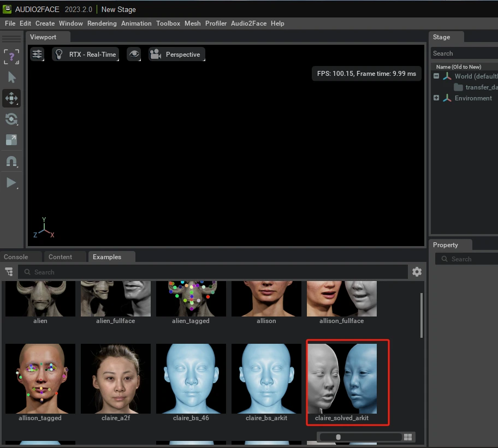The image size is (498, 448).
Task: Toggle folder tree view icon in Examples
Action: pyautogui.click(x=9, y=272)
